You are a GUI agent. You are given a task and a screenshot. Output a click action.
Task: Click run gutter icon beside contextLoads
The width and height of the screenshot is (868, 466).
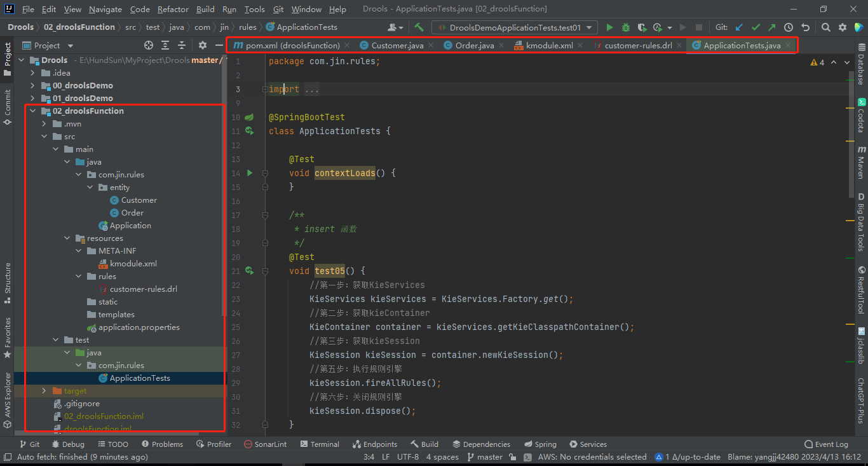[x=250, y=173]
